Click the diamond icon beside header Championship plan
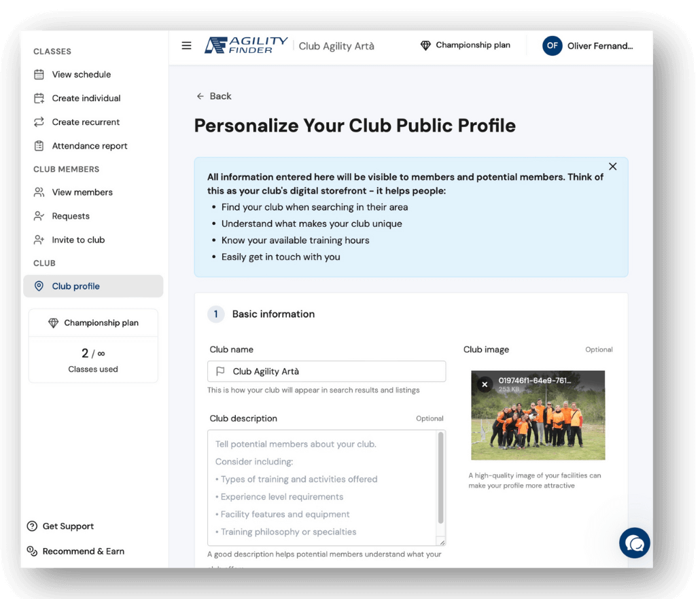 (425, 45)
